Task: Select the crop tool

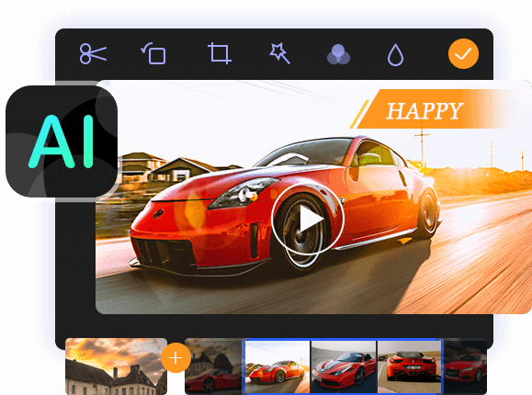Action: (220, 53)
